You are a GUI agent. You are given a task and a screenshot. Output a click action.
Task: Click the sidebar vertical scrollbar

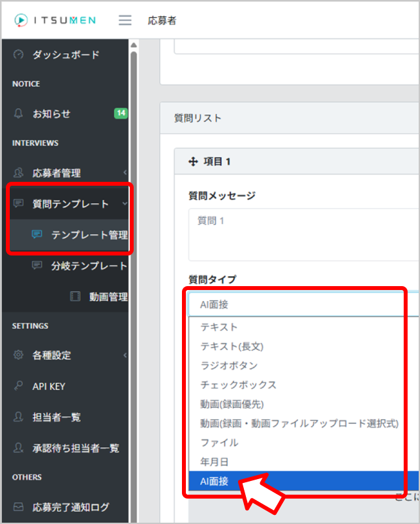point(134,196)
